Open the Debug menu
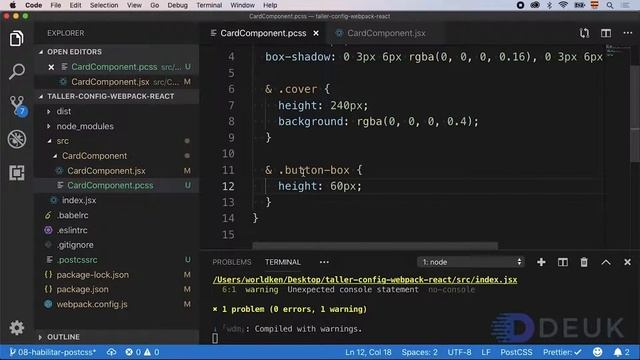Screen dimensions: 640x360 click(x=178, y=5)
